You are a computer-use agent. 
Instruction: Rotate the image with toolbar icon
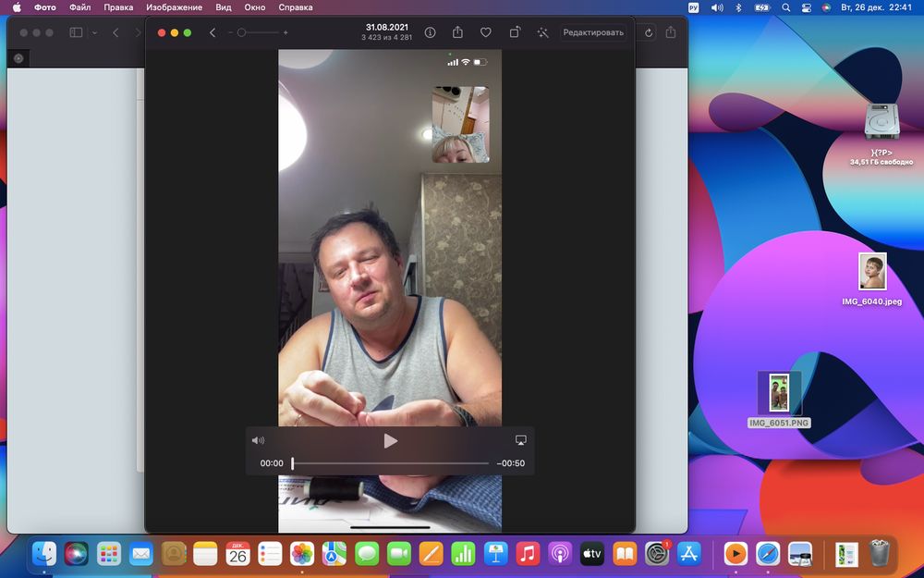pyautogui.click(x=515, y=32)
